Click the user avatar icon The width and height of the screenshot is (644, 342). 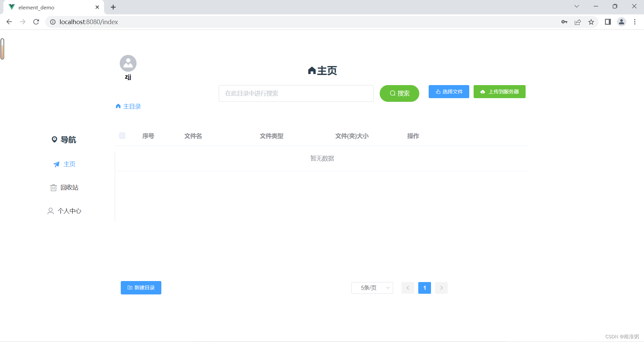tap(128, 63)
